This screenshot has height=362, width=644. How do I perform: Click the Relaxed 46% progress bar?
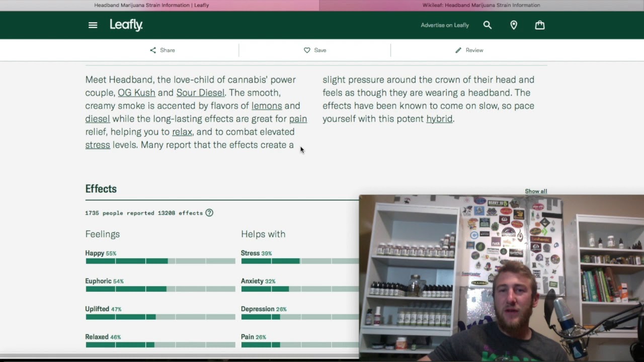[160, 345]
